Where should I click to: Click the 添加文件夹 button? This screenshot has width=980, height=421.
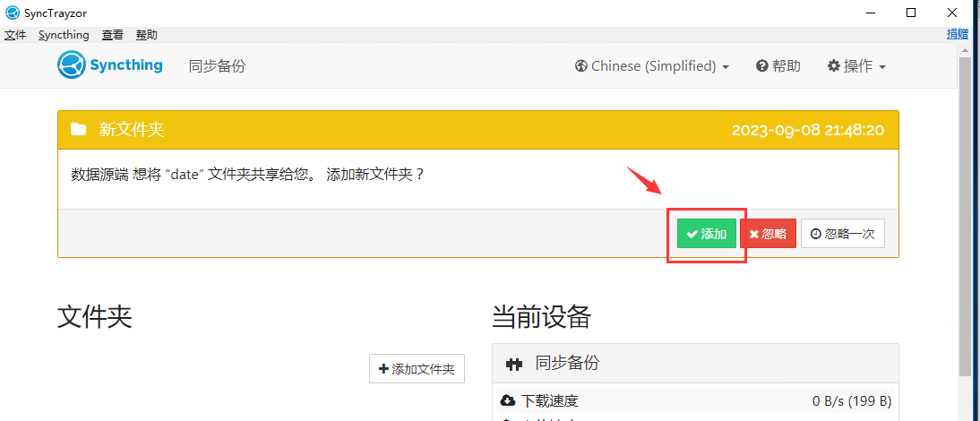(x=417, y=369)
